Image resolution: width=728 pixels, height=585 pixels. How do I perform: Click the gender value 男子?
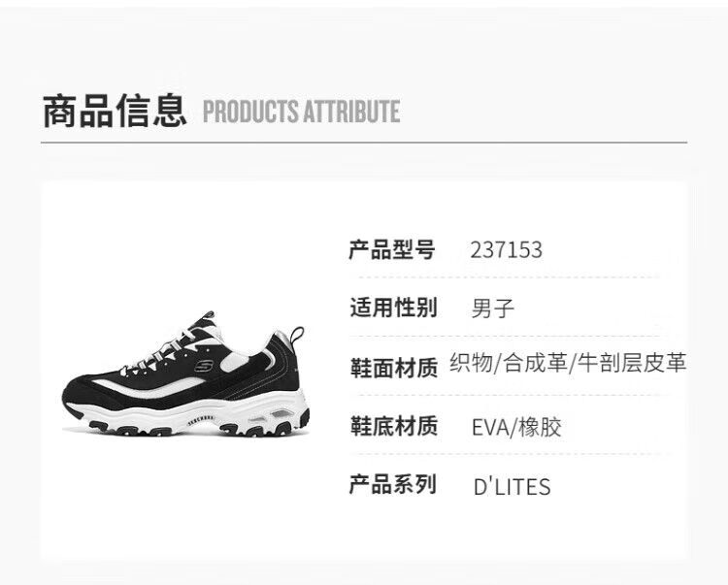[492, 309]
